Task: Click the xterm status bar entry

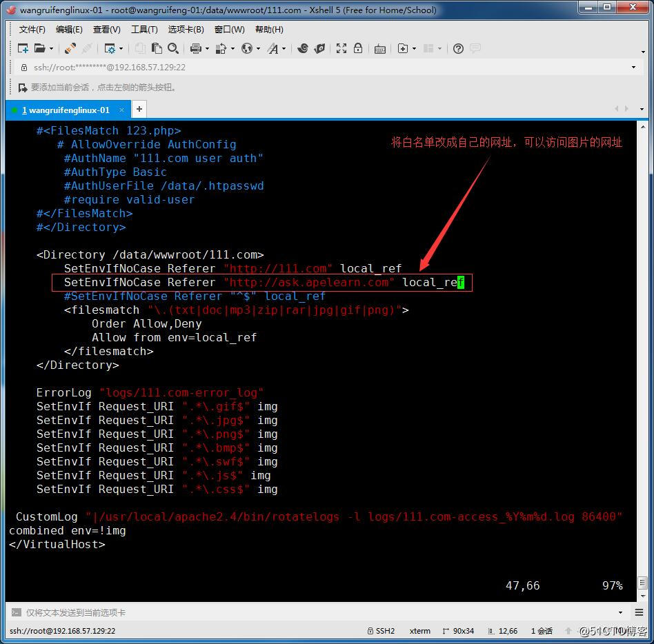Action: 419,631
